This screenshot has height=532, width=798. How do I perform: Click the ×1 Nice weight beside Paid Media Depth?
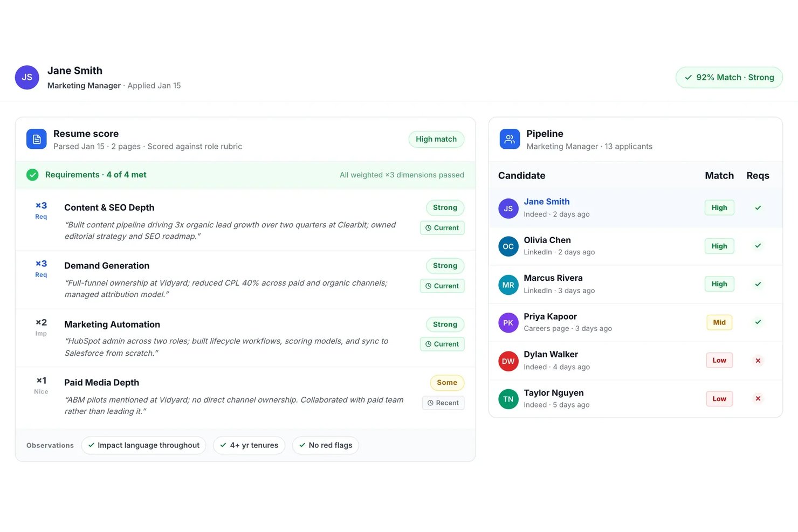41,385
